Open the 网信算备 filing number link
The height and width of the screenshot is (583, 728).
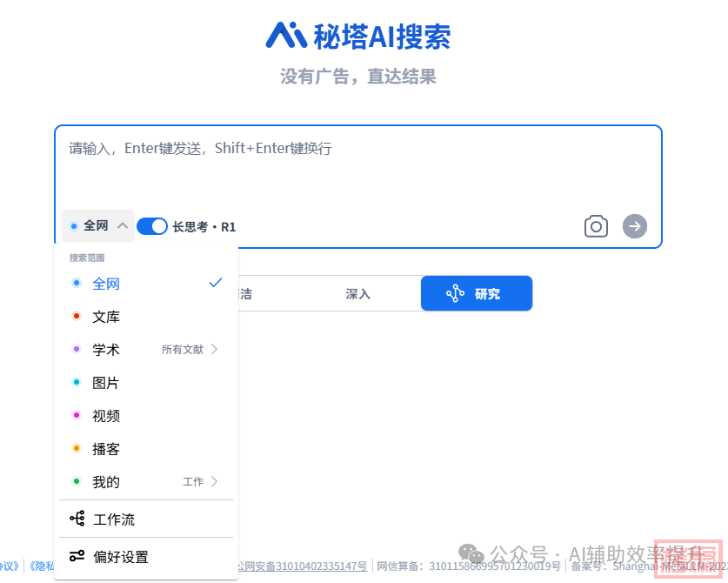(x=470, y=566)
